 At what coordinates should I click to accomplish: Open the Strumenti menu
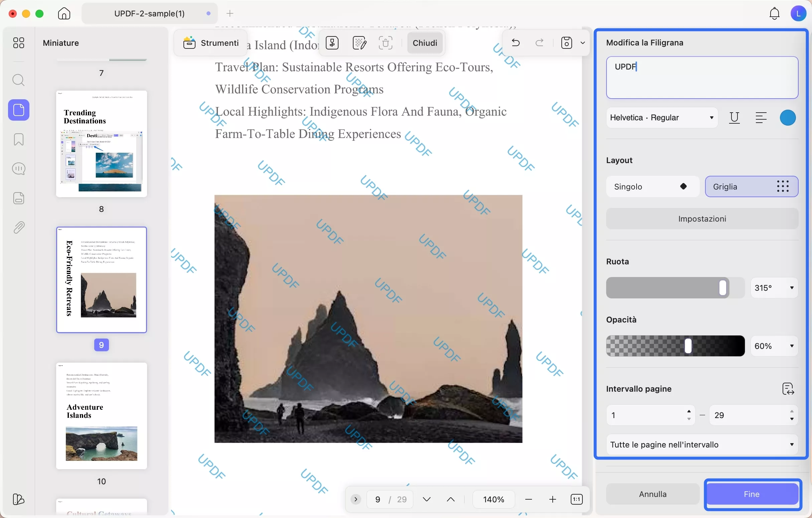coord(211,43)
